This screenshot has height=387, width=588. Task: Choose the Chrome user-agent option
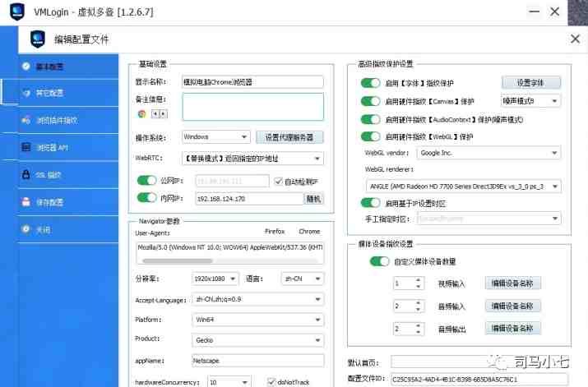(x=309, y=232)
